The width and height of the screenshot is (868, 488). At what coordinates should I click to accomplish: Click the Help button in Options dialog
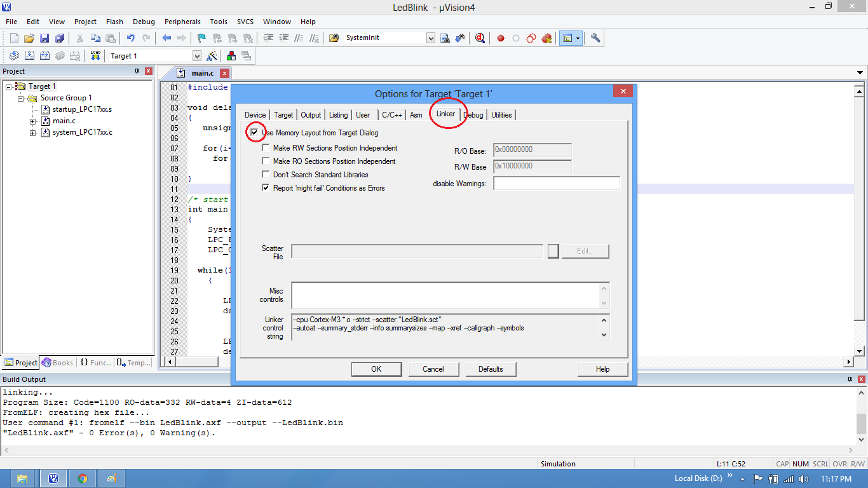pos(602,369)
